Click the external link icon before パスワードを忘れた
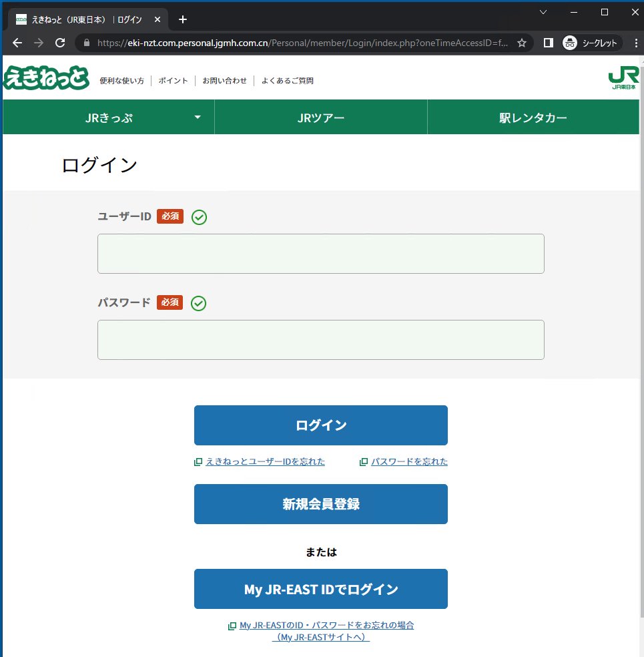The width and height of the screenshot is (644, 657). click(x=364, y=462)
